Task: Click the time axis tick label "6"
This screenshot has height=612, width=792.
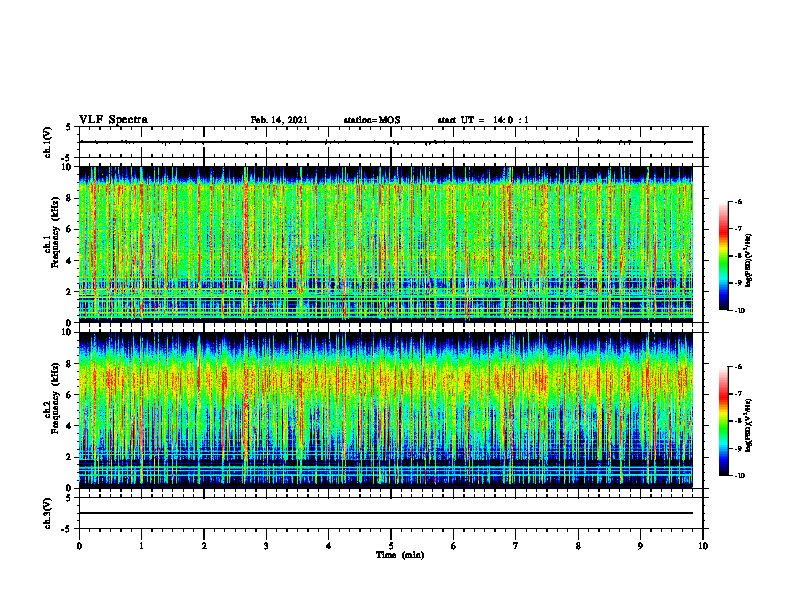Action: [454, 546]
